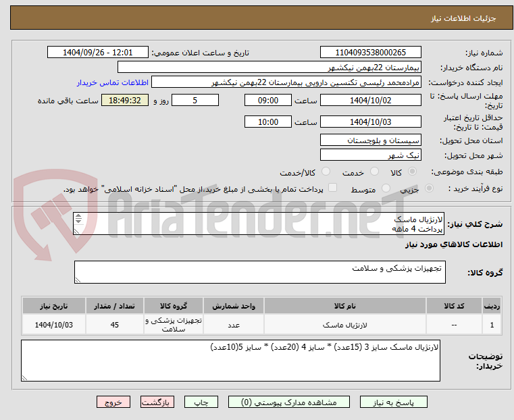Click resize handle of شرح کلی نیاز textarea
This screenshot has width=514, height=420.
(76, 232)
